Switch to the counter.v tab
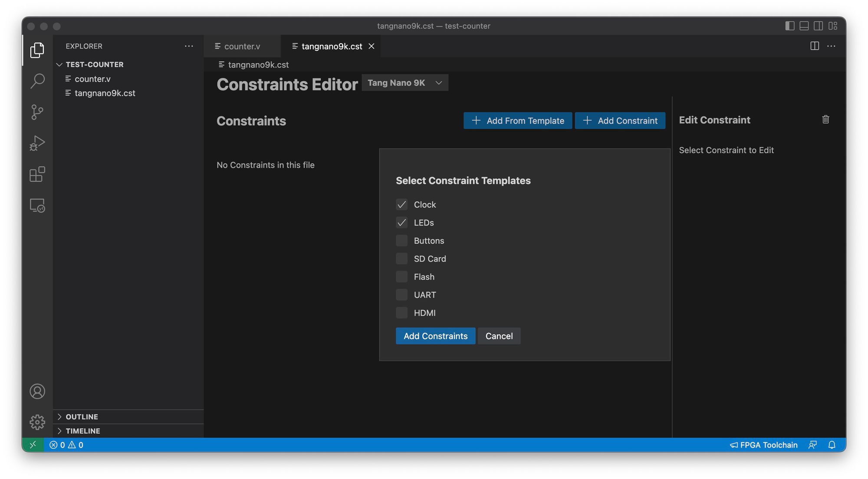Screen dimensions: 868x479 242,46
